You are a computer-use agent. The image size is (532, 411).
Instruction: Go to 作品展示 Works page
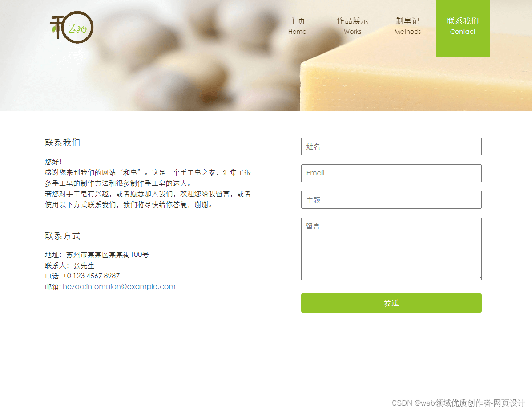[x=352, y=26]
